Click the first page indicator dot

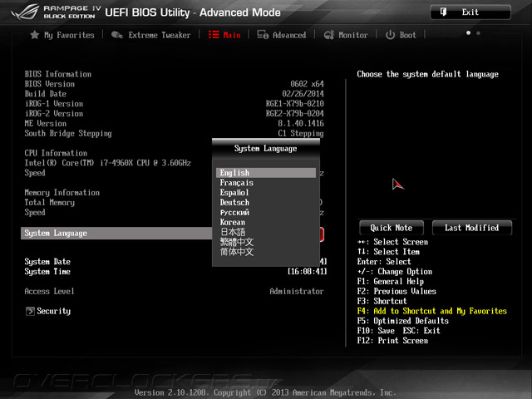click(x=468, y=33)
